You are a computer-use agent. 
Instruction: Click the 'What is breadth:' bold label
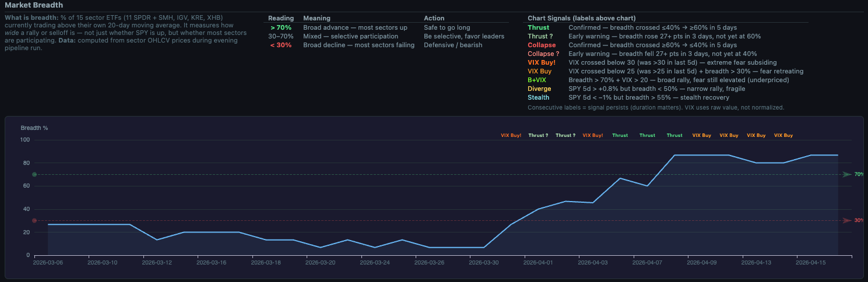(31, 17)
